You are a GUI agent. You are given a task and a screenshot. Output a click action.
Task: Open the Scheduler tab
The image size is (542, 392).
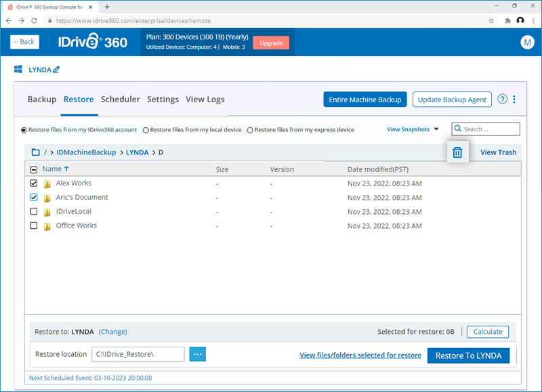click(121, 99)
